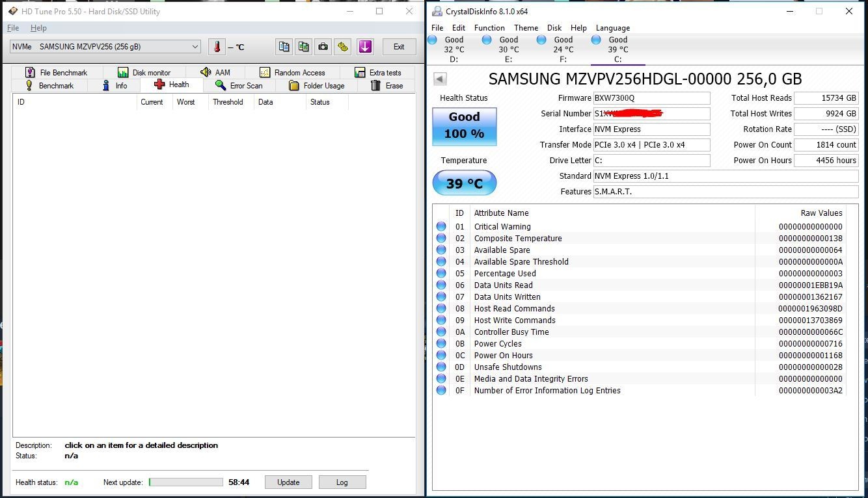Switch to the Random Access tab

(x=292, y=73)
